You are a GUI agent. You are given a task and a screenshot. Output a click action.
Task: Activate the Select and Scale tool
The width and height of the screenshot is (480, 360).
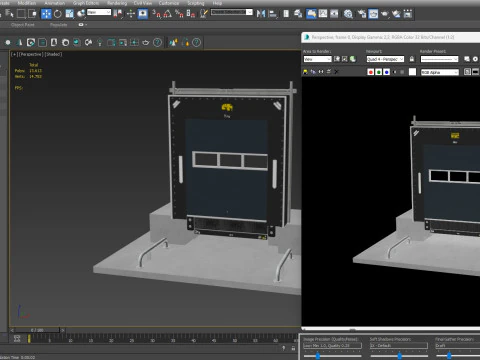(69, 14)
